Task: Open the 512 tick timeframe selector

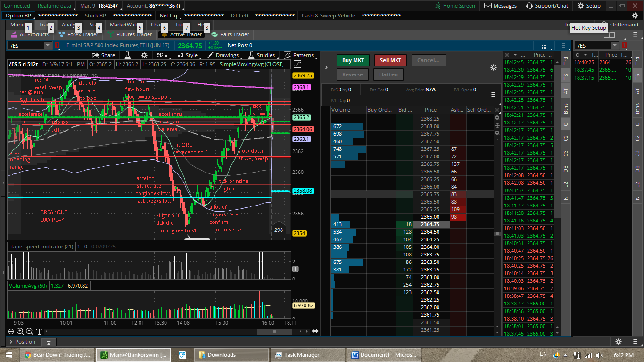Action: click(x=162, y=55)
